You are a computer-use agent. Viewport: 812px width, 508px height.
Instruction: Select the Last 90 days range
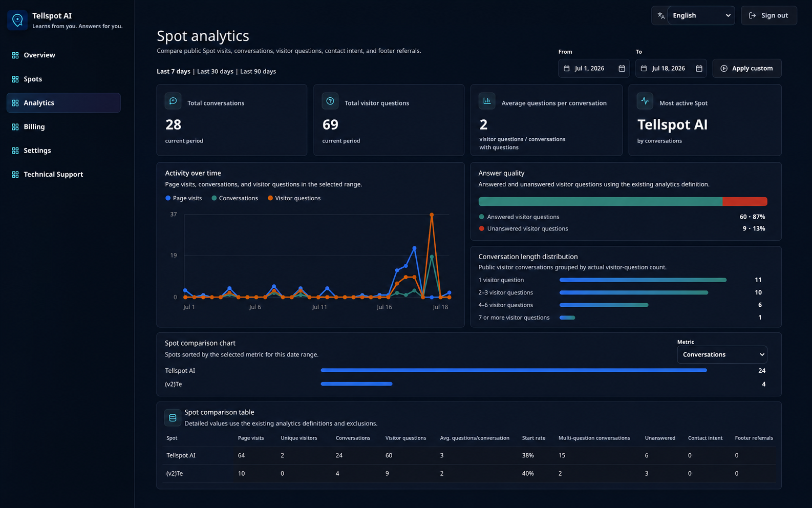258,72
